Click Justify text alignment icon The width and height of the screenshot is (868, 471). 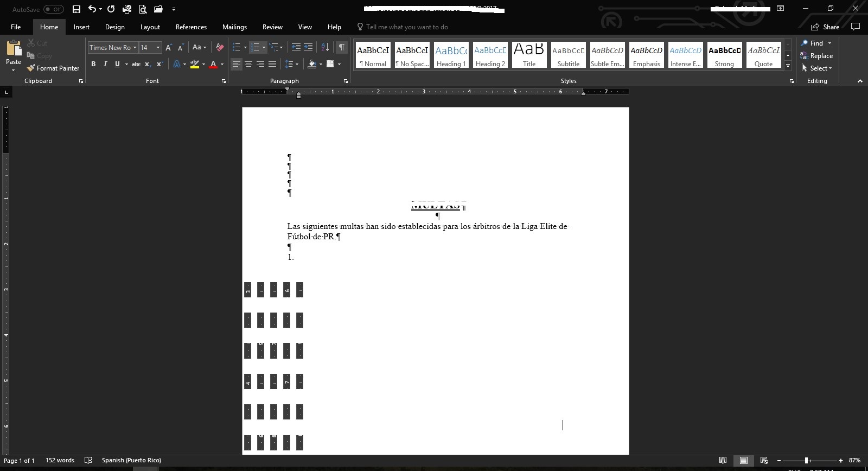272,64
